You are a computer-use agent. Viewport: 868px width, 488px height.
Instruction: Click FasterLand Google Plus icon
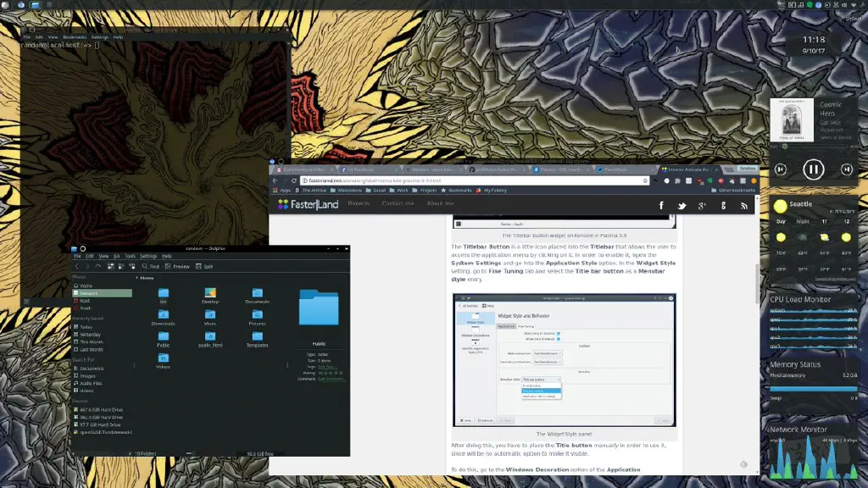click(x=703, y=205)
